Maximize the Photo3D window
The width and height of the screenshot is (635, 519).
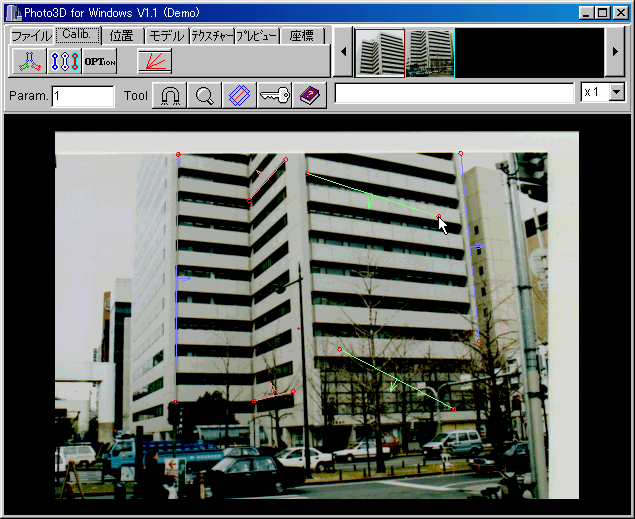[x=603, y=13]
